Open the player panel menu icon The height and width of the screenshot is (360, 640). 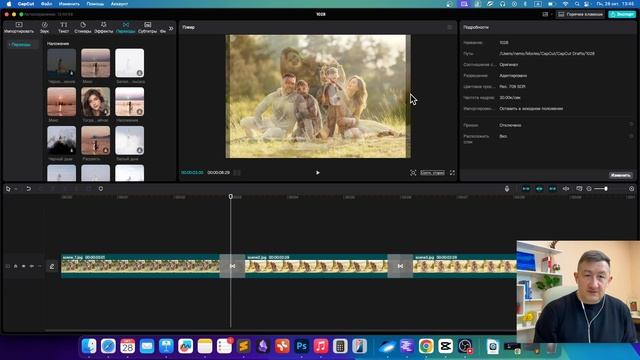coord(450,27)
